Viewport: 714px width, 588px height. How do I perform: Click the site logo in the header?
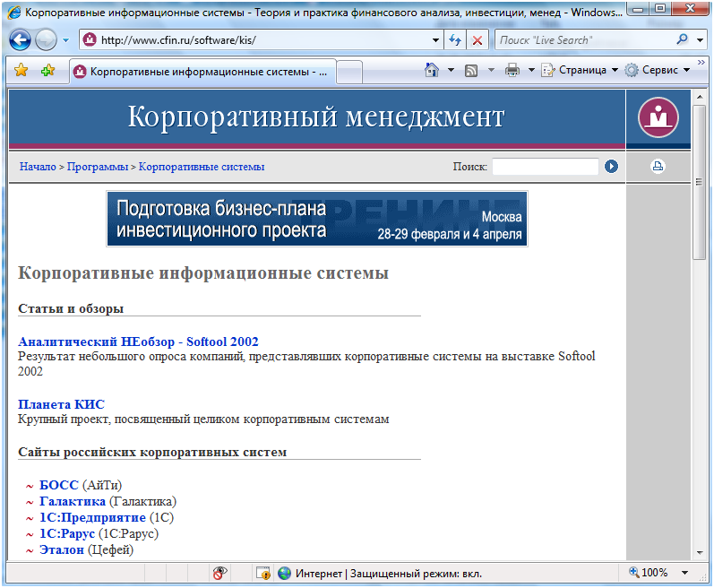coord(658,117)
